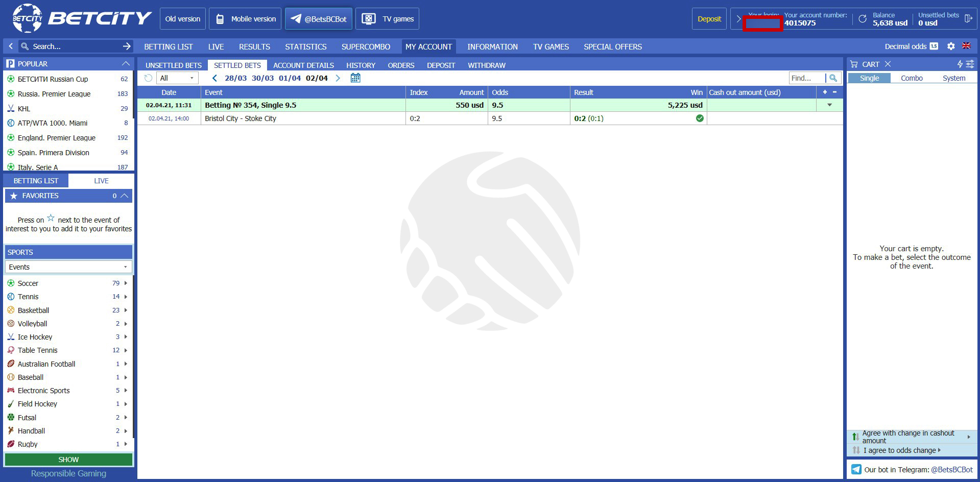This screenshot has height=482, width=980.
Task: Collapse all bets with minus icon
Action: (x=834, y=92)
